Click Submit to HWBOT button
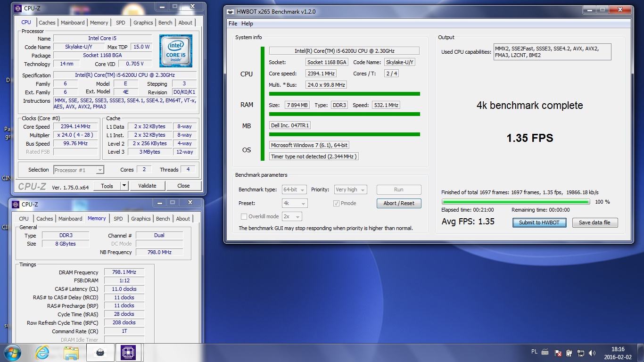This screenshot has height=362, width=644. coord(539,222)
